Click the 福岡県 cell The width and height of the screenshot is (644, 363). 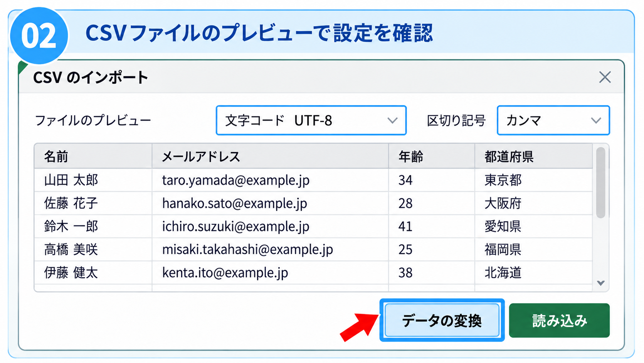click(533, 250)
